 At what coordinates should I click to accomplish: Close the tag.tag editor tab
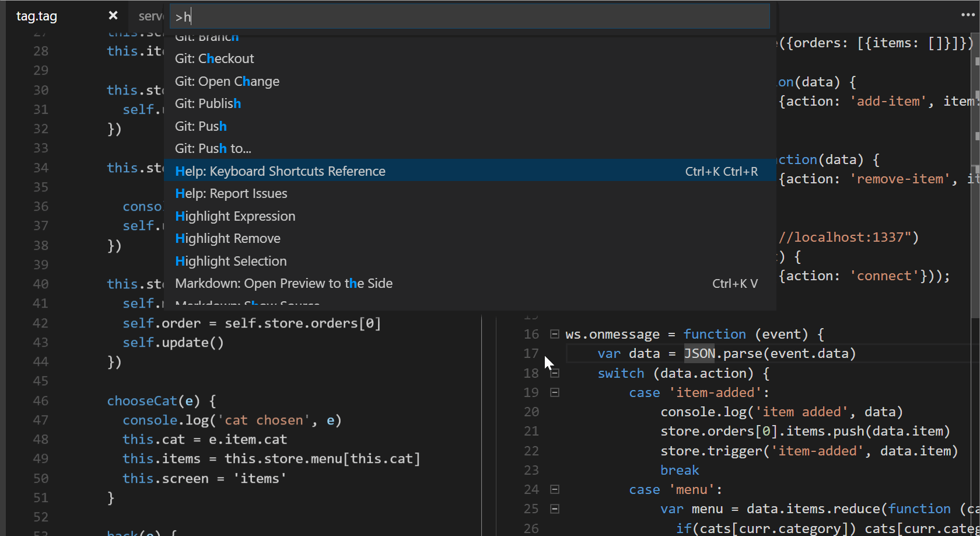pyautogui.click(x=113, y=16)
